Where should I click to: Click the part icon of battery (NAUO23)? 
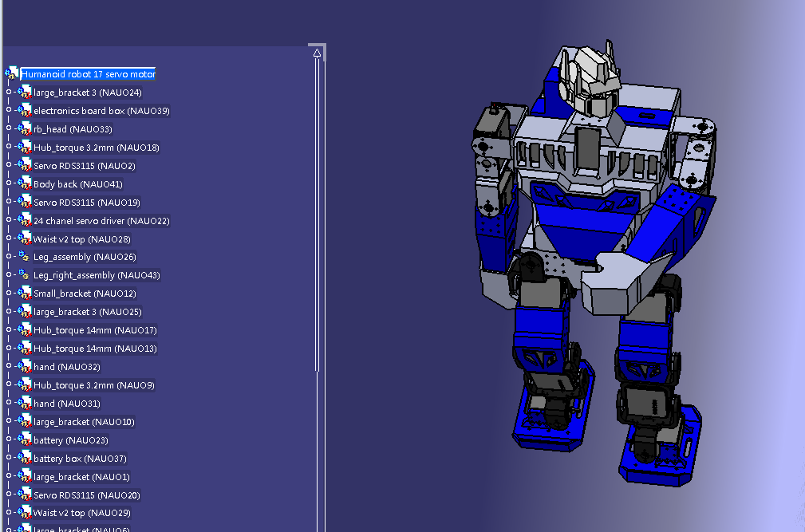coord(24,439)
